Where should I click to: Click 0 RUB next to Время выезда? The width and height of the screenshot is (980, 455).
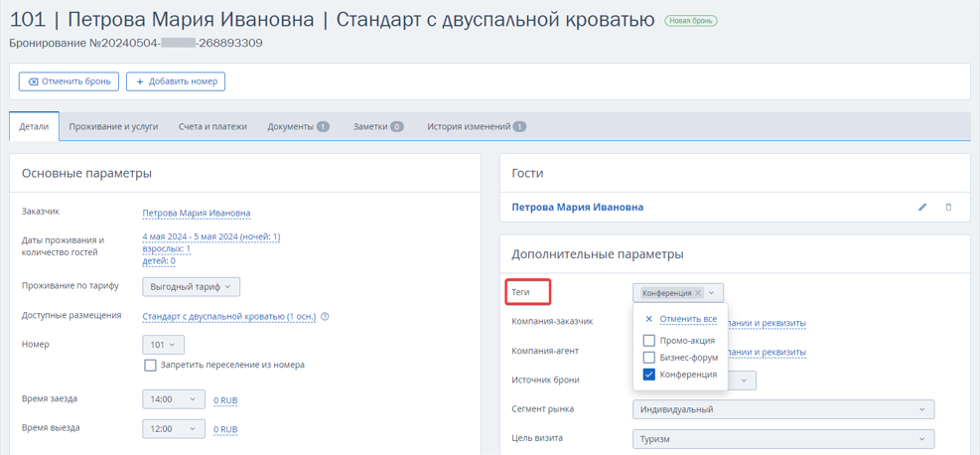[225, 430]
